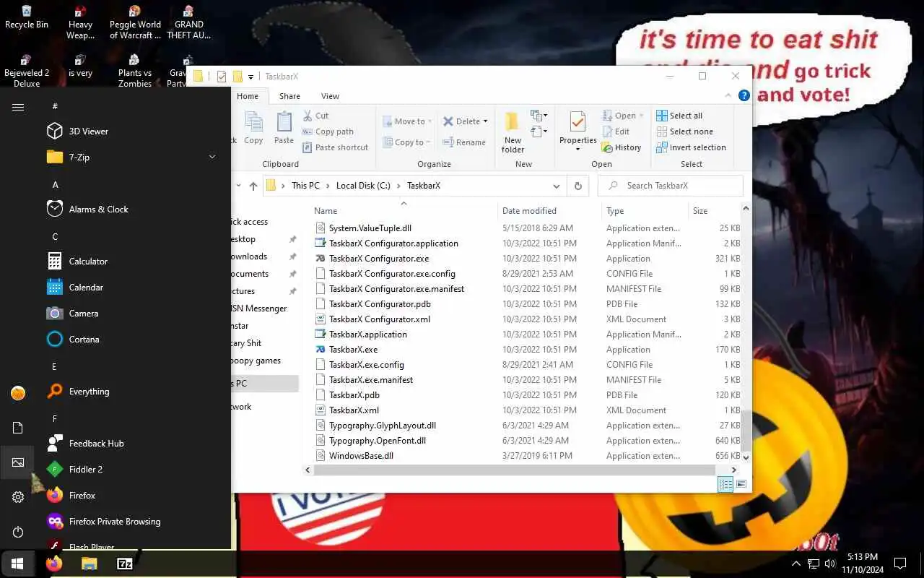Switch to the Home ribbon tab
The height and width of the screenshot is (578, 924).
(x=248, y=96)
